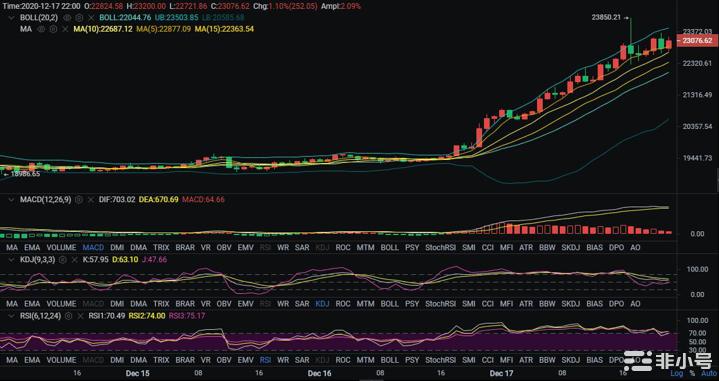
Task: Click the Dec 16 date label
Action: [320, 374]
